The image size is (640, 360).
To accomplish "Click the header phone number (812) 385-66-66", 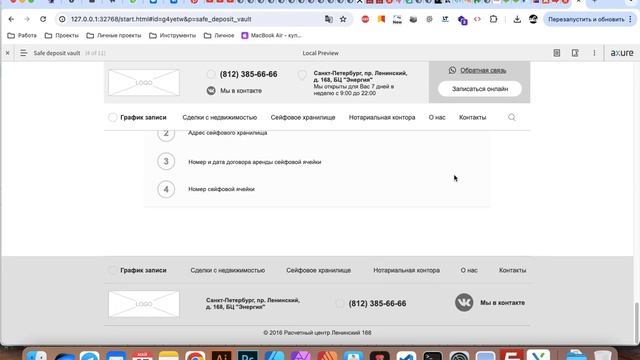I will click(x=249, y=74).
